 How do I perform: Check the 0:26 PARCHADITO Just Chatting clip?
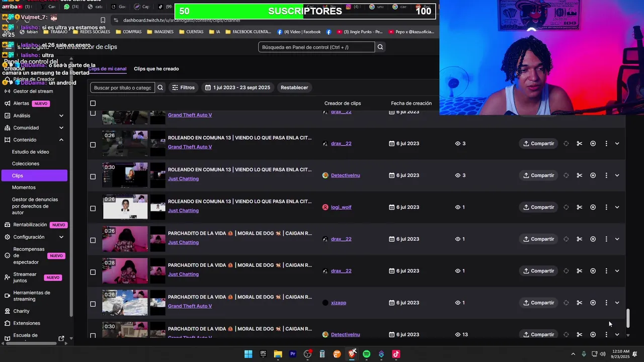93,240
